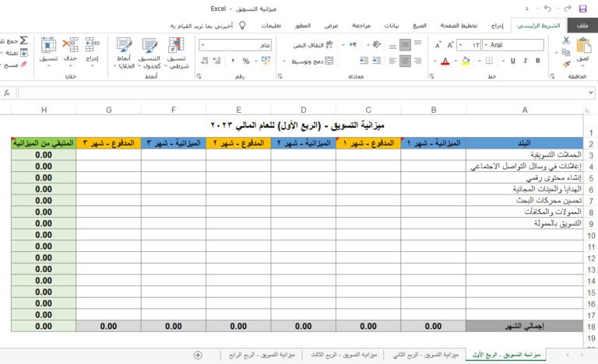Image resolution: width=598 pixels, height=364 pixels.
Task: Open the Customize Quick Access Toolbar dropdown
Action: (527, 9)
